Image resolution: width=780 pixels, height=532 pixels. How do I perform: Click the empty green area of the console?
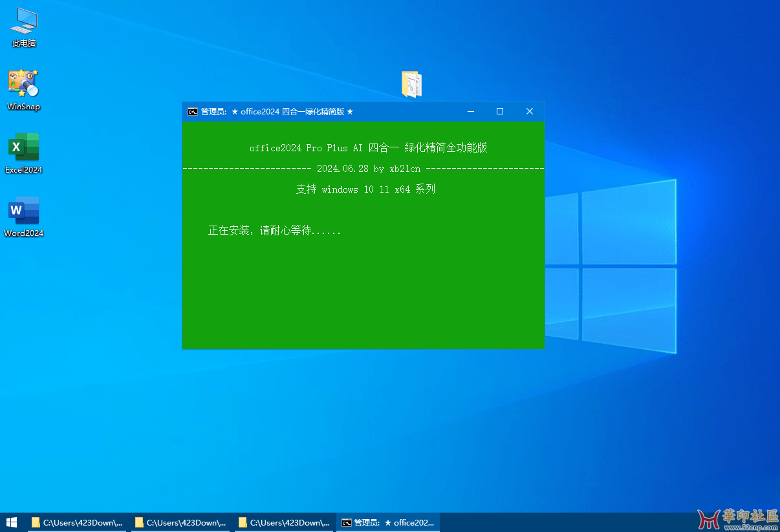pyautogui.click(x=362, y=297)
